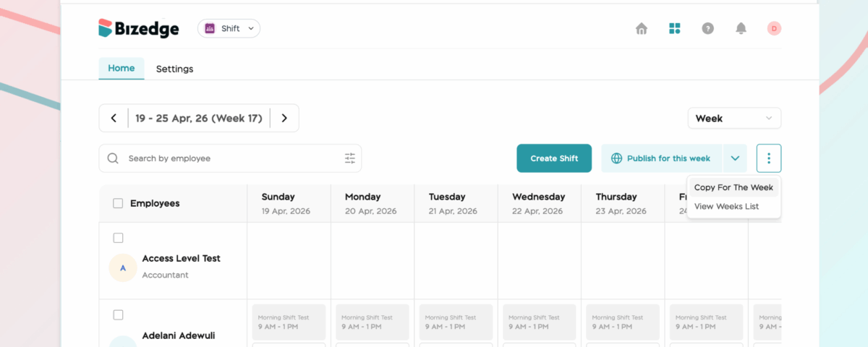This screenshot has height=347, width=868.
Task: Open the Shift module dropdown
Action: [x=229, y=28]
